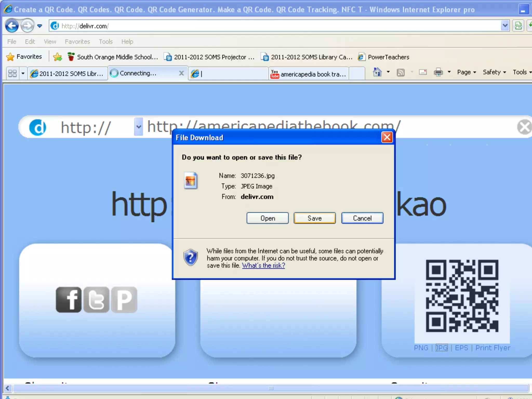Click the Quick Tabs grid icon
532x399 pixels.
coord(12,74)
